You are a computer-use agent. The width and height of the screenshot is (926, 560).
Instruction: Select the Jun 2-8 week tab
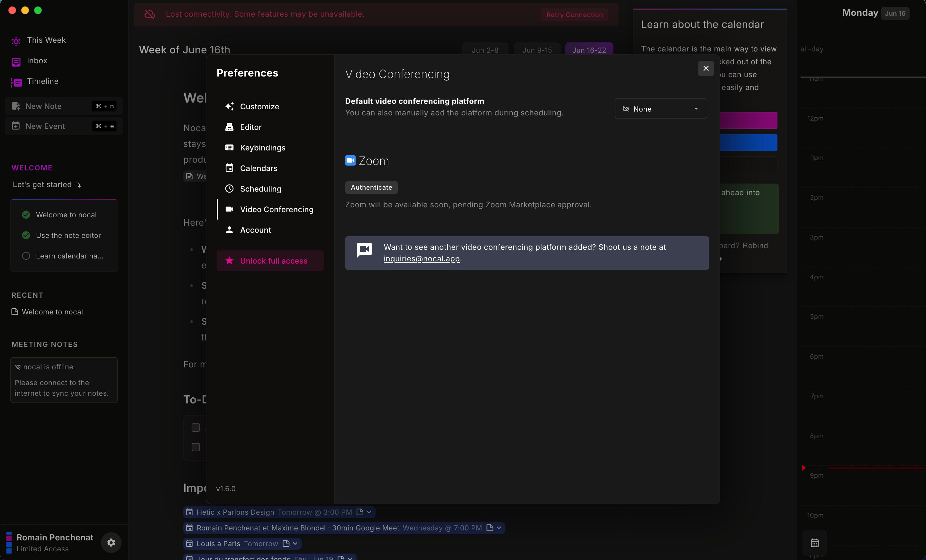click(x=485, y=50)
